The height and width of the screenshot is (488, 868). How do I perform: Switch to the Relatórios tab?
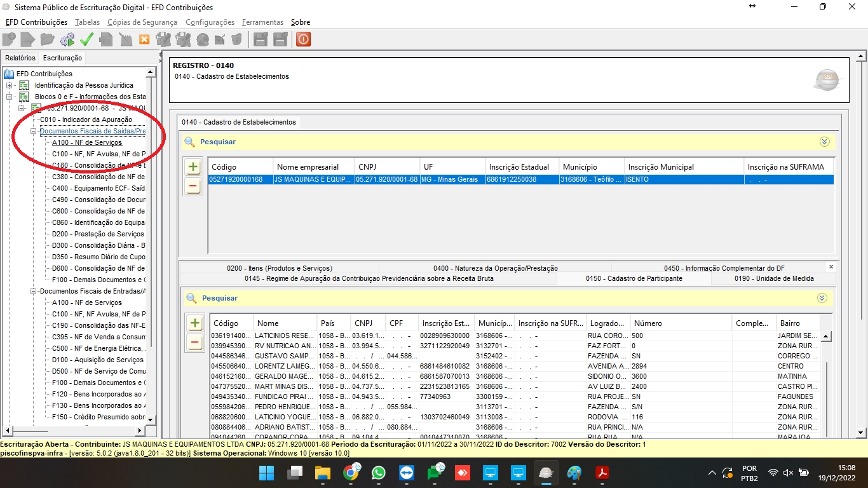(20, 58)
